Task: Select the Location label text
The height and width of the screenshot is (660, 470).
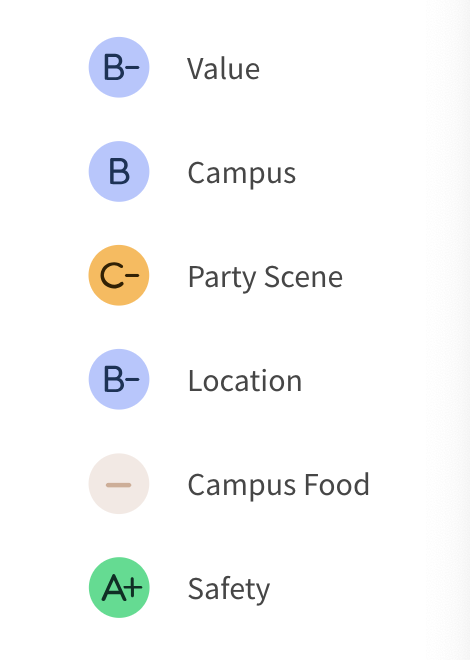Action: tap(245, 381)
